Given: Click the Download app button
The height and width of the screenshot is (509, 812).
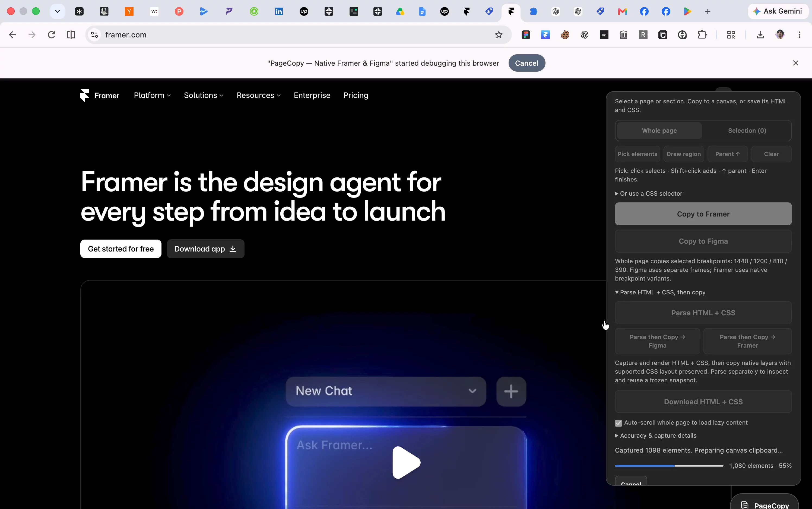Looking at the screenshot, I should click(205, 249).
